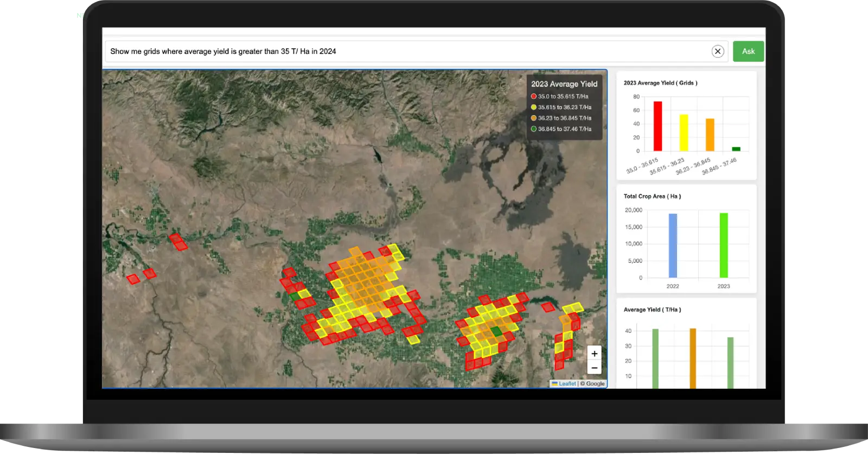This screenshot has width=868, height=454.
Task: Click orange bar in 2023 Average Yield Grids chart
Action: coord(710,135)
